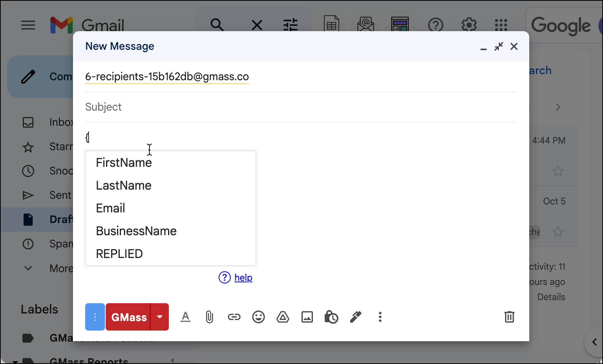Open GMass settings three-dot blue button
603x364 pixels.
95,317
